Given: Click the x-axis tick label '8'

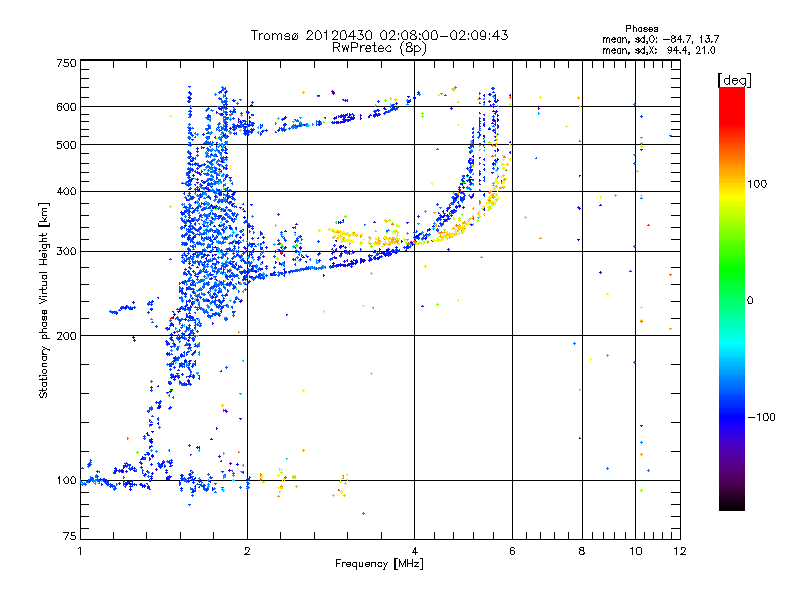Looking at the screenshot, I should click(582, 551).
